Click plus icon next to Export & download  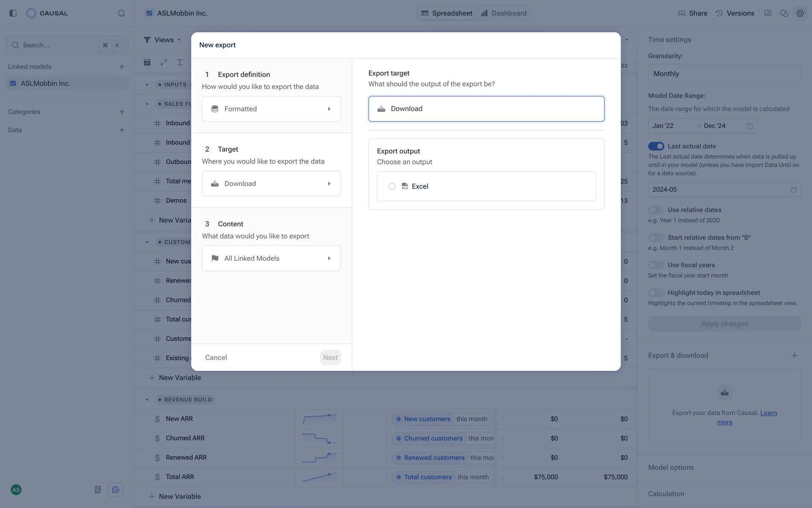pos(794,356)
